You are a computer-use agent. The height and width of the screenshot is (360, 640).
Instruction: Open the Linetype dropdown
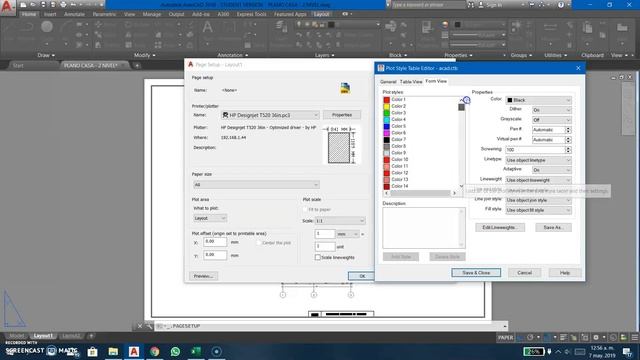tap(538, 160)
